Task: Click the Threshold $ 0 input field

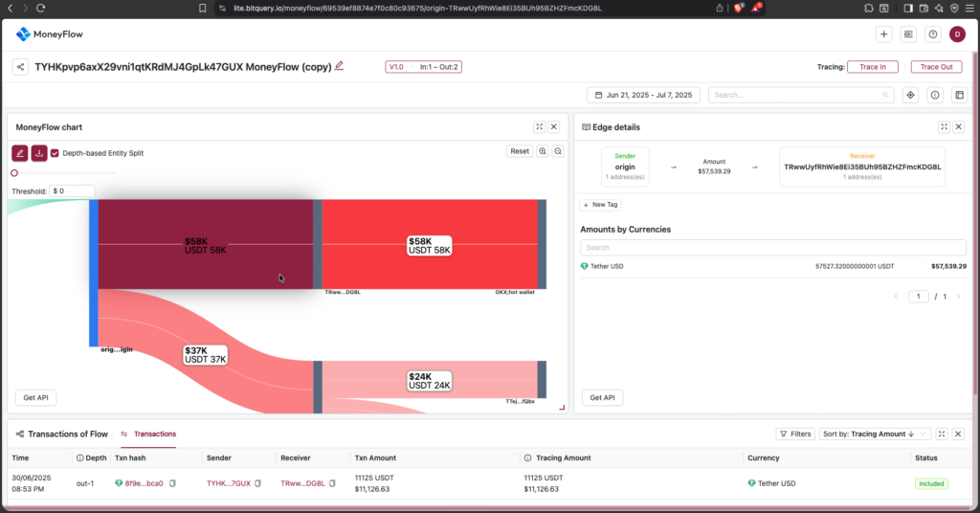Action: (x=72, y=190)
